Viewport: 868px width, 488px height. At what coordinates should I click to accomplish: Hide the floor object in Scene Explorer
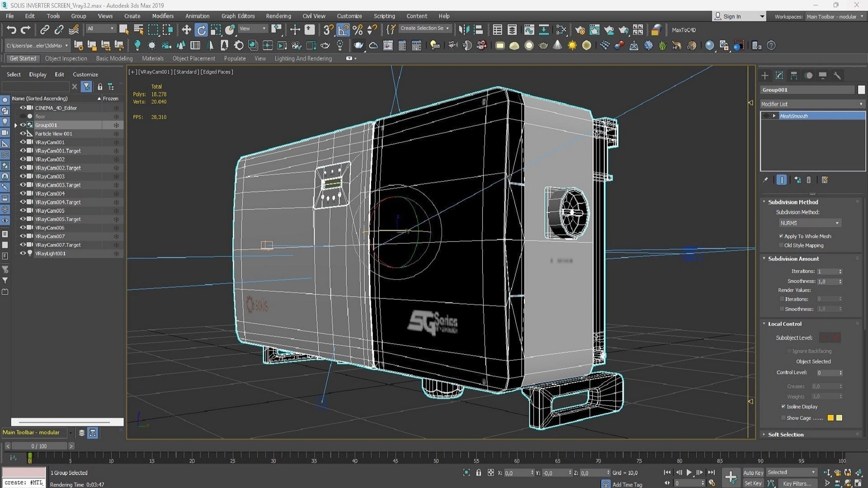click(23, 116)
